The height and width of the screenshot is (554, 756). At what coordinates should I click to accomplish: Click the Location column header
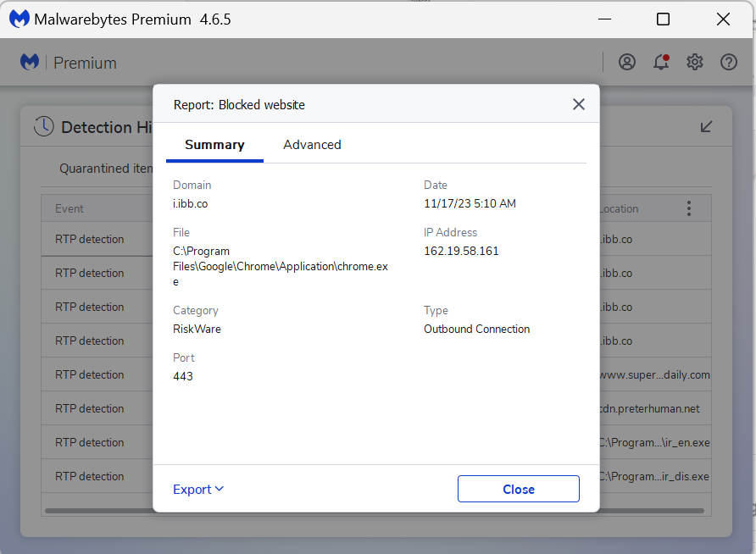619,208
